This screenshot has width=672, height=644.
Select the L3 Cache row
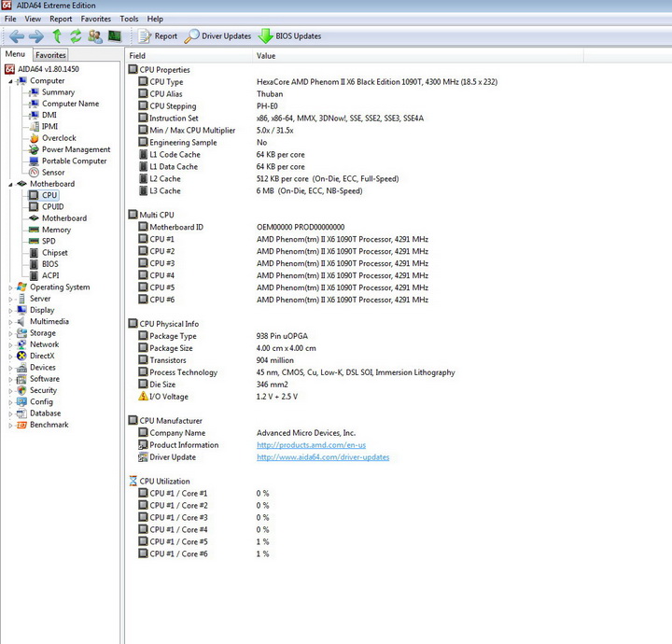(251, 191)
